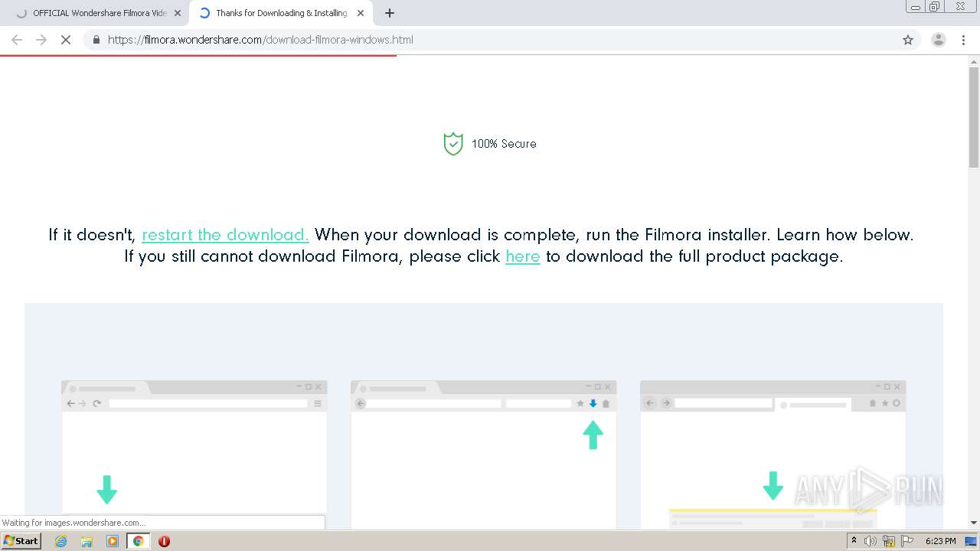The width and height of the screenshot is (980, 551).
Task: Restore down the Chrome window
Action: pos(935,6)
